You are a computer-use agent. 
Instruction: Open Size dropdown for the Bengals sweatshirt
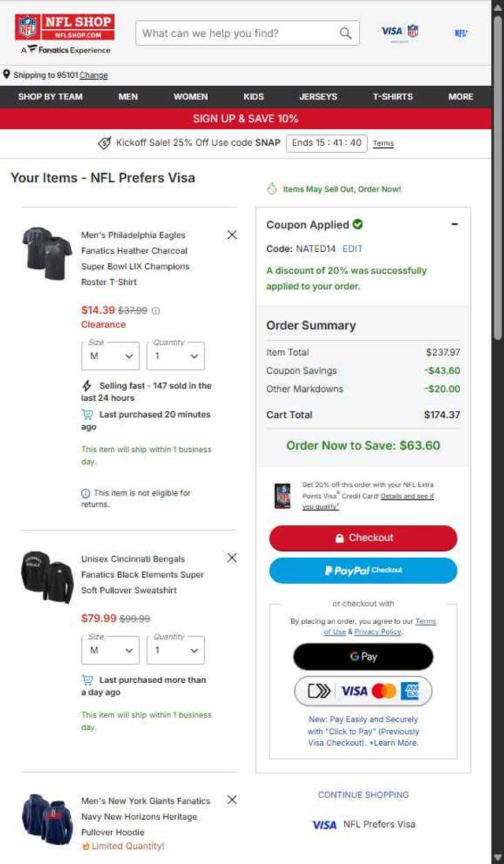click(110, 651)
